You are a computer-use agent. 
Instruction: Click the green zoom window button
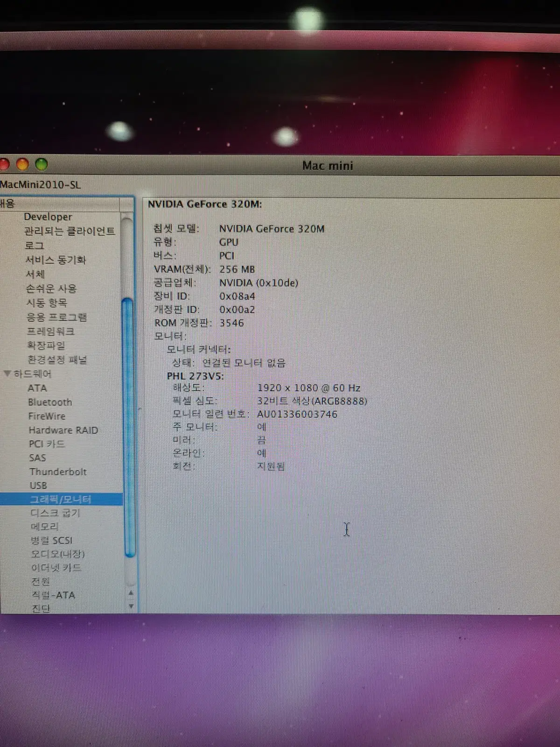42,164
